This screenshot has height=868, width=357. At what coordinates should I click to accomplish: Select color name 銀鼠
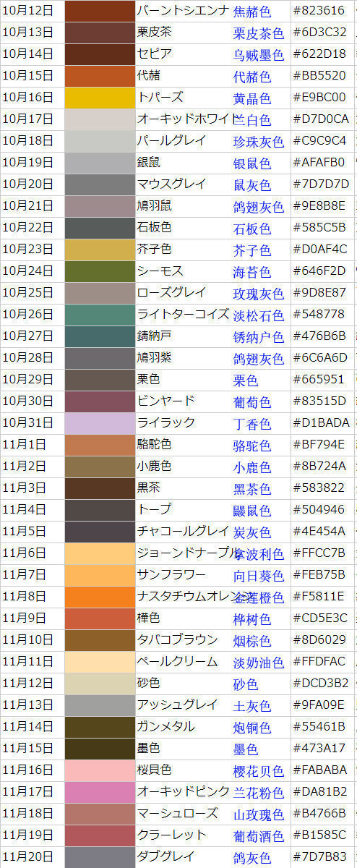click(149, 162)
